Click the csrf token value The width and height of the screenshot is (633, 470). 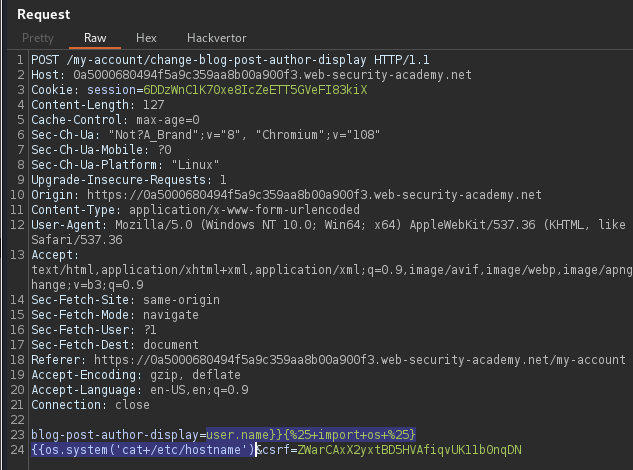[409, 450]
